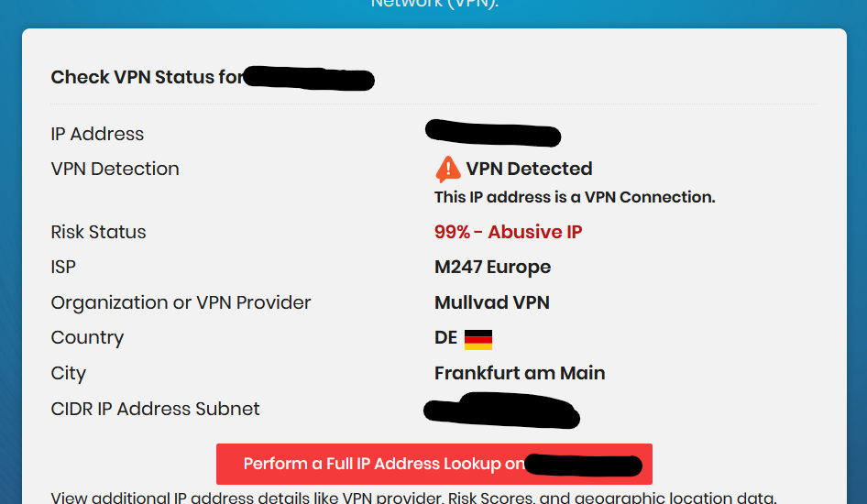Click the VPN Detection row label
This screenshot has width=867, height=504.
coord(115,169)
